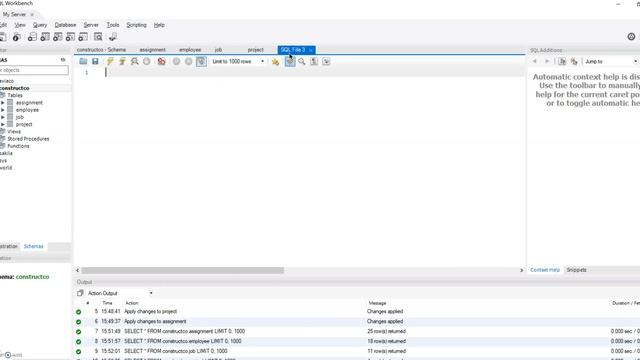This screenshot has width=640, height=360.
Task: Beautify the SQL script with broom icon
Action: pyautogui.click(x=290, y=62)
